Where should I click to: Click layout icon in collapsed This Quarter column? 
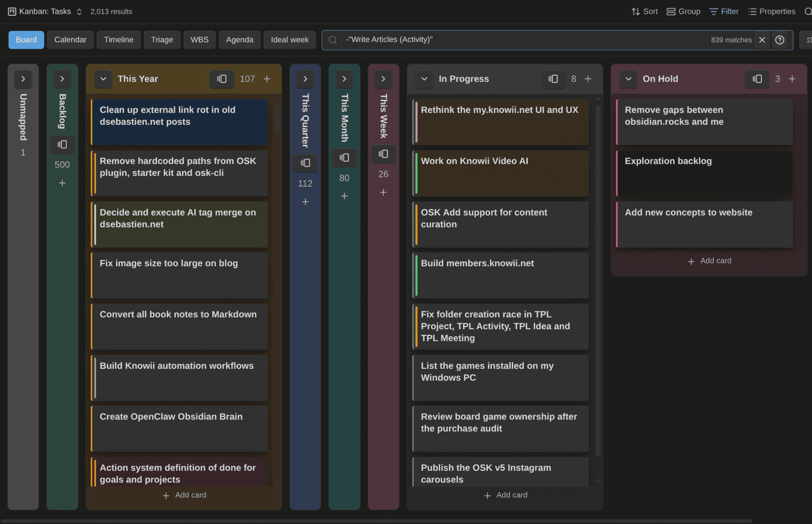pos(305,163)
